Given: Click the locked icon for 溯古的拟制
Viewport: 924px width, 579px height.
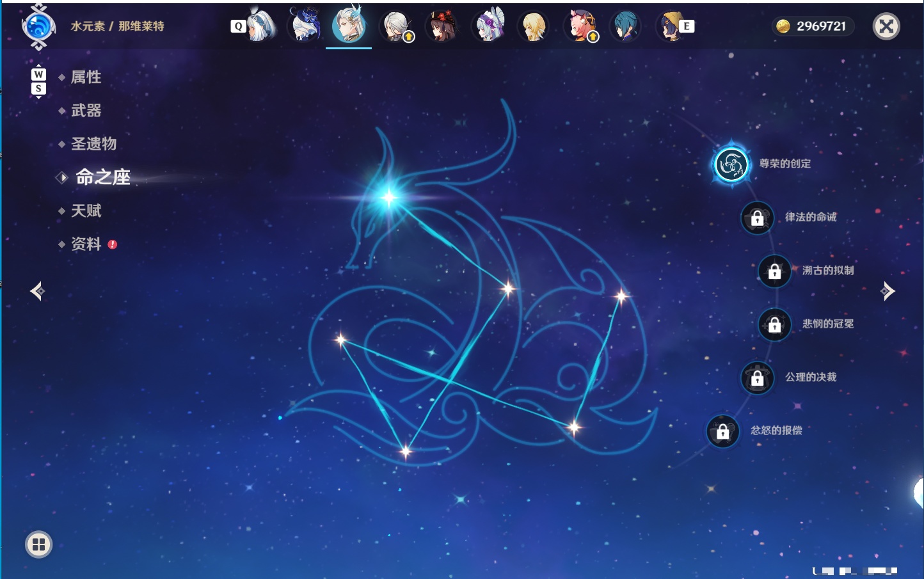Looking at the screenshot, I should click(x=774, y=271).
